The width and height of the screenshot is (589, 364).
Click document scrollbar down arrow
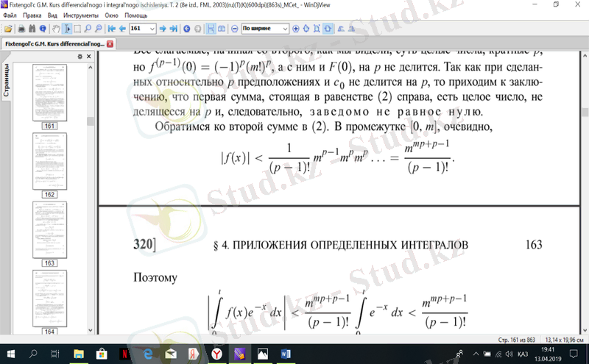click(585, 330)
